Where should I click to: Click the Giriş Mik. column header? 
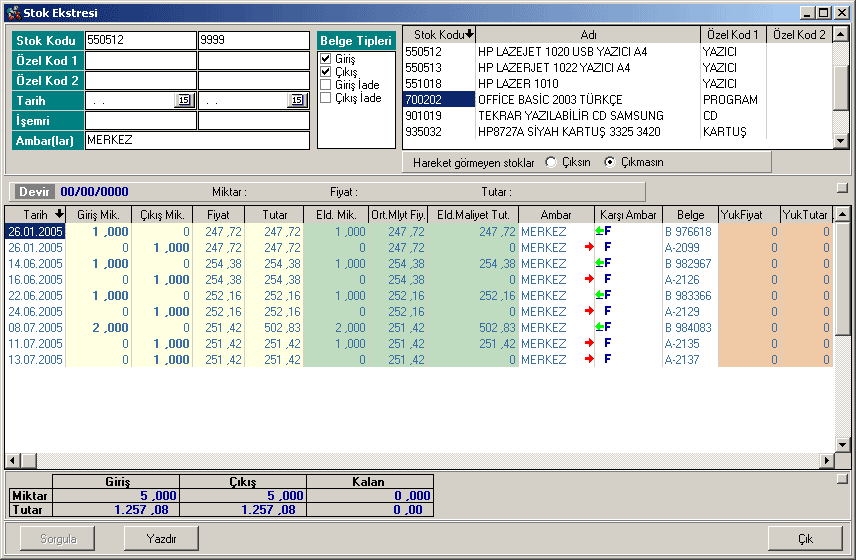click(x=98, y=215)
